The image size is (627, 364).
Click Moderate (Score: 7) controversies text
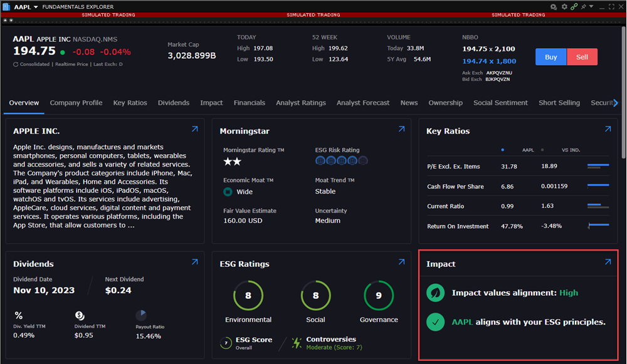click(x=334, y=348)
